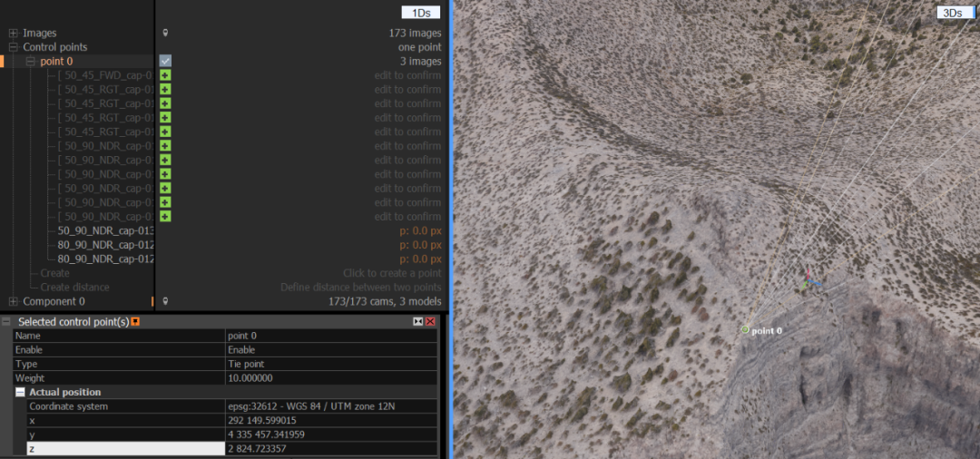Collapse the Control points tree node

13,47
